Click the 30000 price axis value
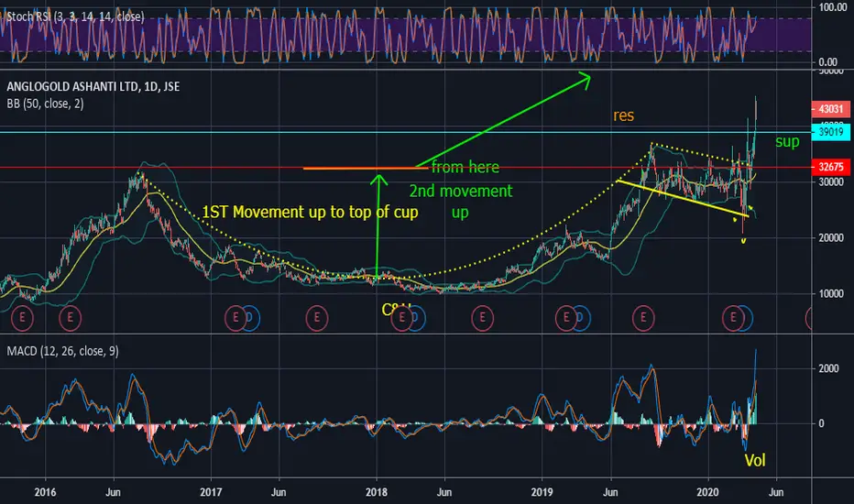The width and height of the screenshot is (854, 504). pos(830,182)
